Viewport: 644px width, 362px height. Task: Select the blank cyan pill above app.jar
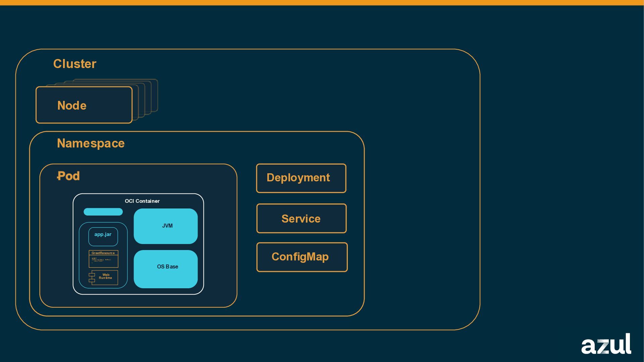click(x=103, y=212)
